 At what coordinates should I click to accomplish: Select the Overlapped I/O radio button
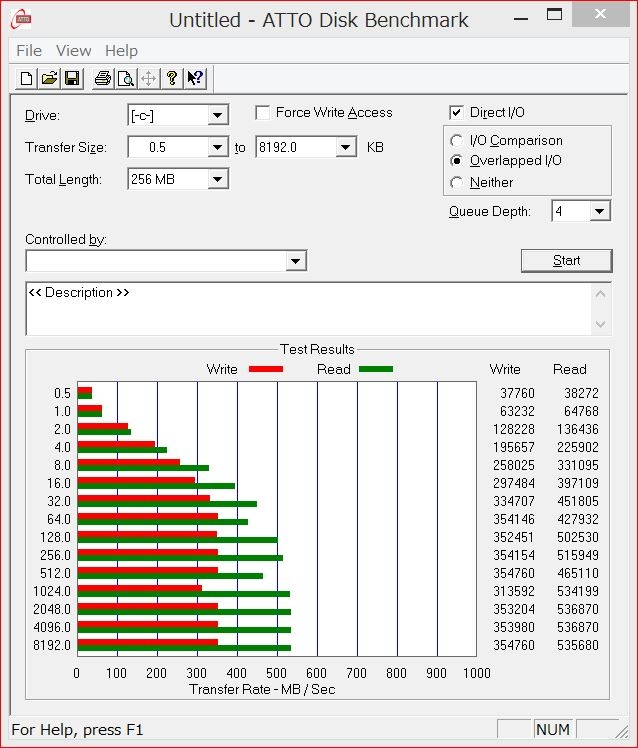coord(456,161)
